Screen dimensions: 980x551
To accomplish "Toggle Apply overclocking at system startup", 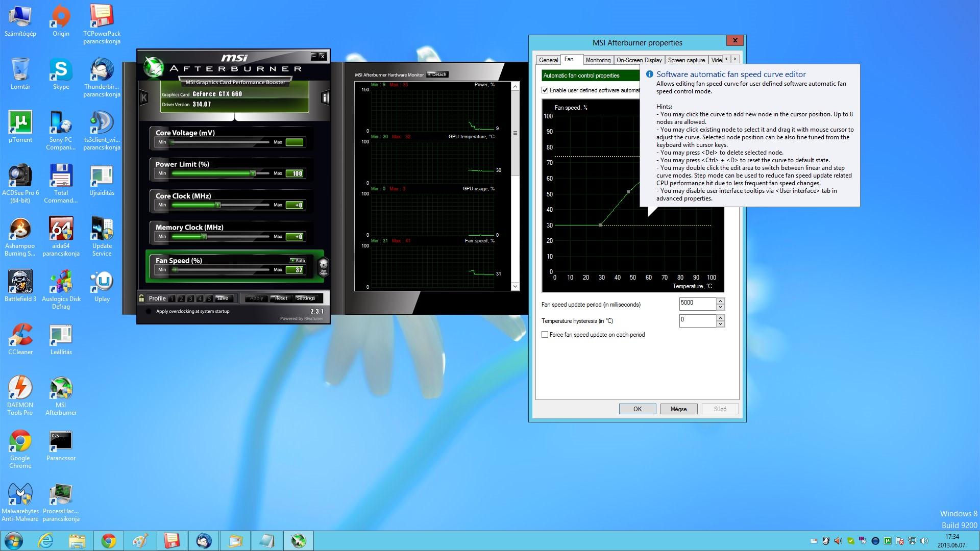I will click(149, 311).
